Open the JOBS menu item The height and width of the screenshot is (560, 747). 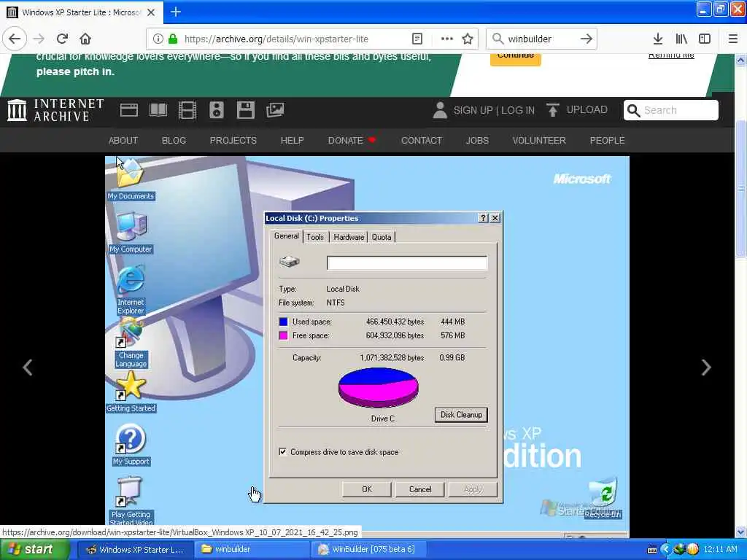[x=477, y=141]
